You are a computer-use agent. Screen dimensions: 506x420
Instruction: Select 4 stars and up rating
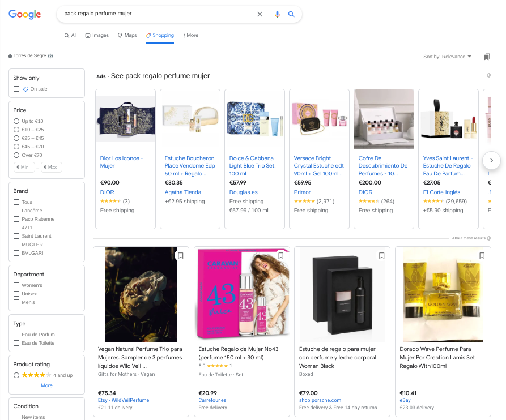[x=16, y=375]
